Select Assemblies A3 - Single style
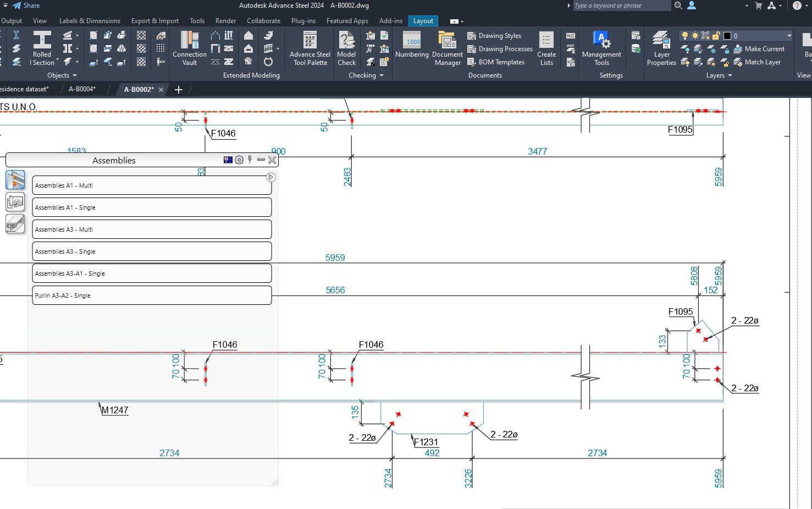This screenshot has height=509, width=812. tap(152, 251)
